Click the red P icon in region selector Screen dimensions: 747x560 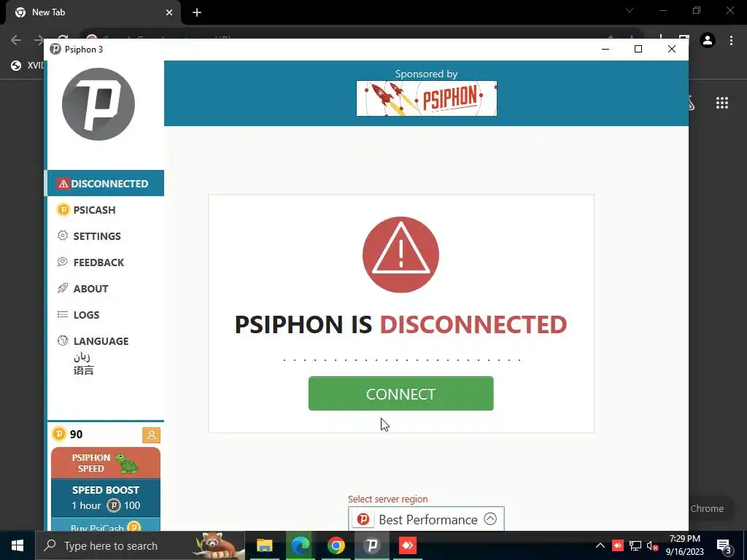click(x=363, y=519)
